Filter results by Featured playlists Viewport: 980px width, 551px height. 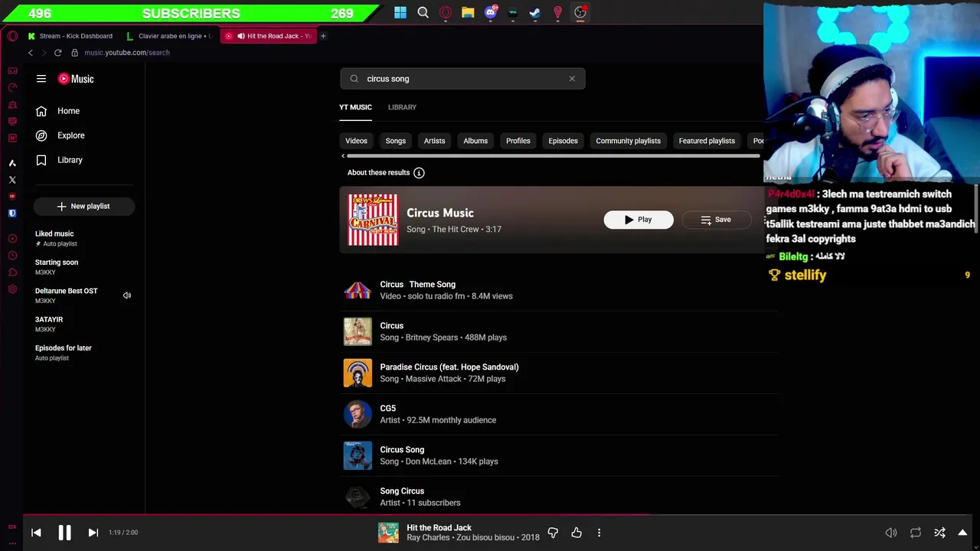[707, 141]
